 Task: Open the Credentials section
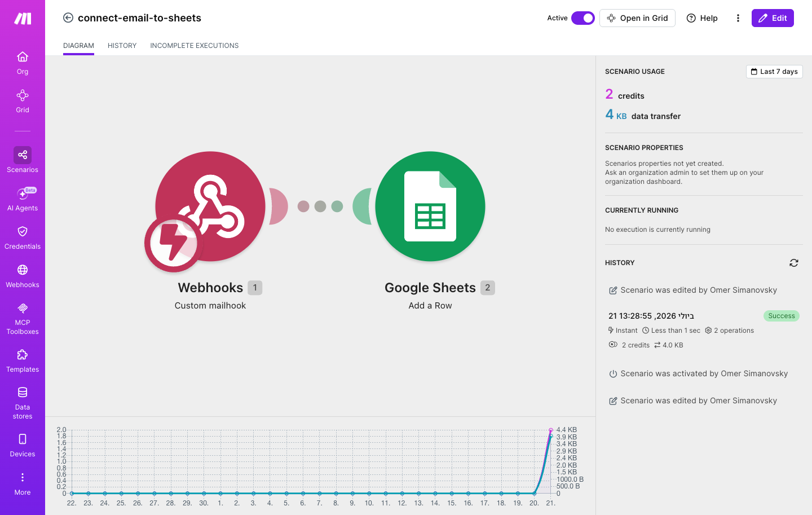[x=23, y=237]
